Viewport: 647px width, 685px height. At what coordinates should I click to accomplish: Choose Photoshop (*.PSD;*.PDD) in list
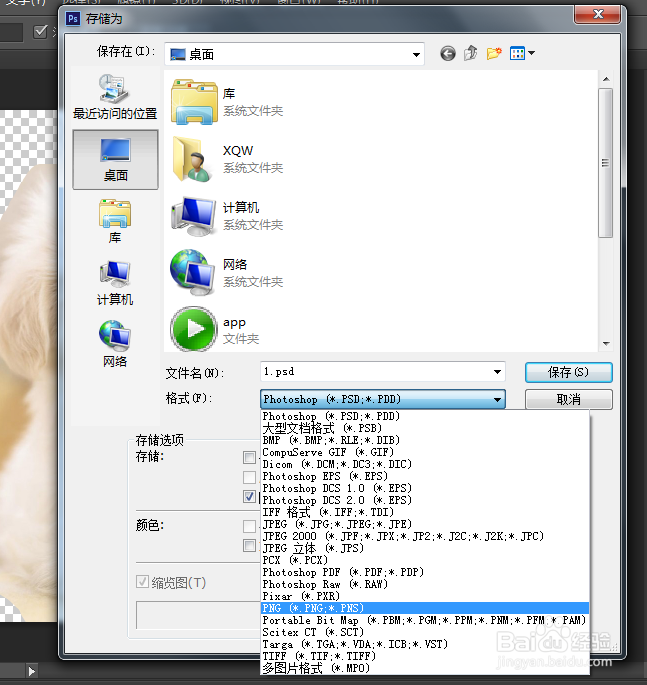point(425,416)
